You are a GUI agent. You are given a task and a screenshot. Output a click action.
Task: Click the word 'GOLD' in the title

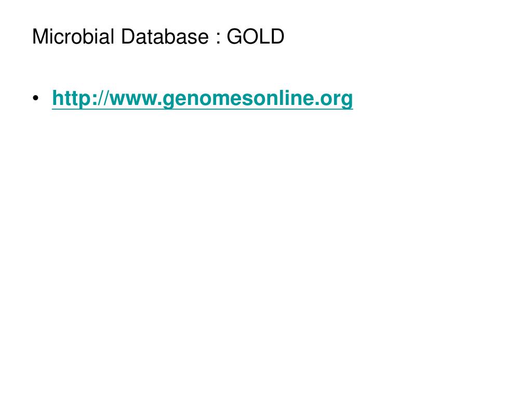256,36
